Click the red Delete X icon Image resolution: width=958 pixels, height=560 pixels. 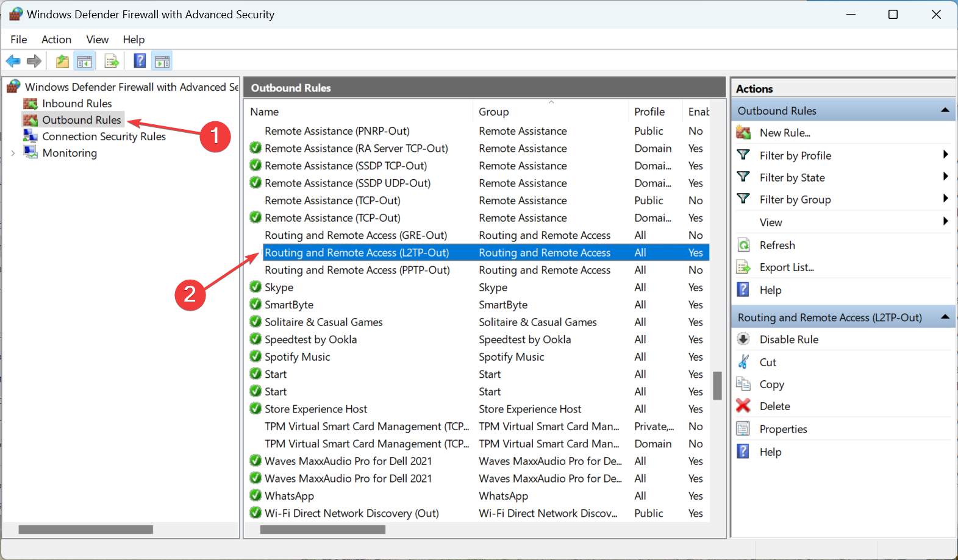tap(743, 406)
